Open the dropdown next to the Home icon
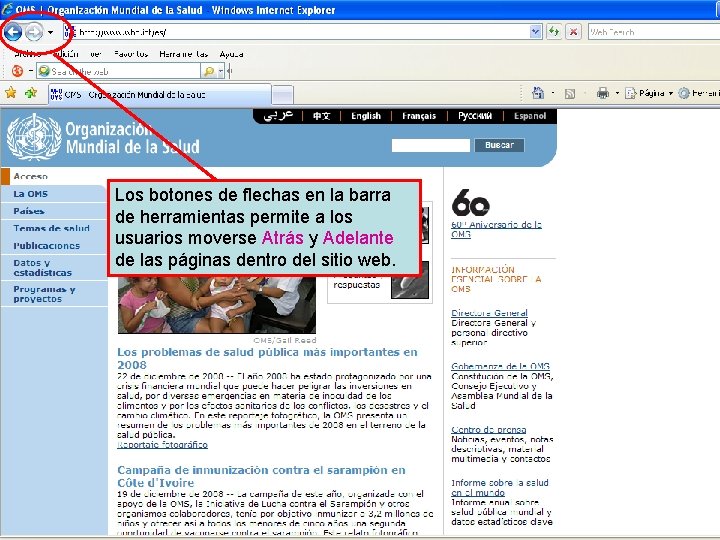Screen dimensions: 720x540 (x=553, y=93)
